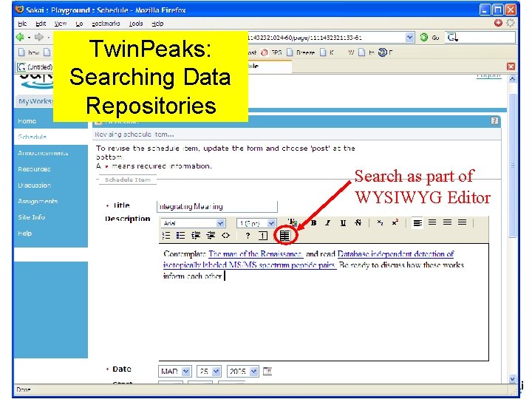Align text right in the editor

pyautogui.click(x=447, y=222)
